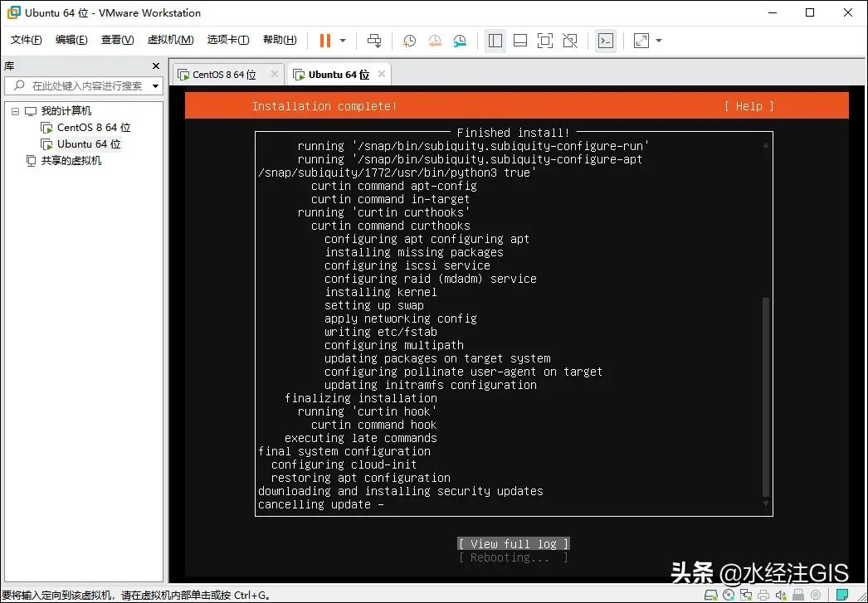Image resolution: width=868 pixels, height=603 pixels.
Task: Open the full screen mode dropdown
Action: (x=658, y=40)
